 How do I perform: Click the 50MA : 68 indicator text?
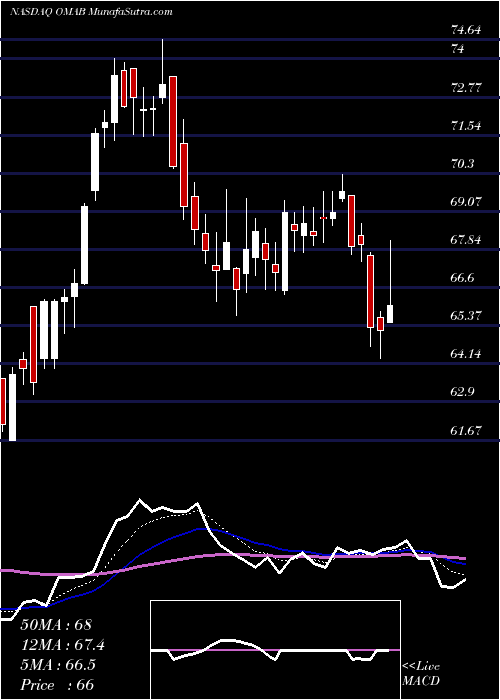(56, 625)
